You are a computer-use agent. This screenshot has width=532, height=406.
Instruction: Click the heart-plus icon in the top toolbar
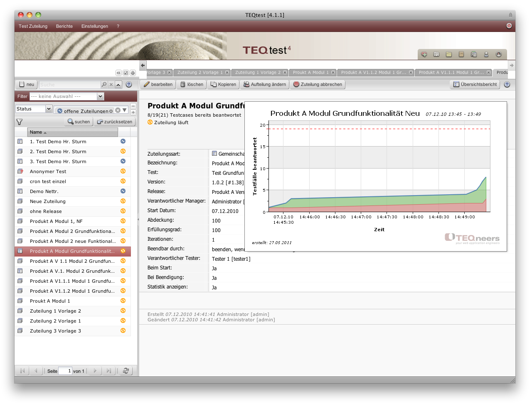[424, 54]
